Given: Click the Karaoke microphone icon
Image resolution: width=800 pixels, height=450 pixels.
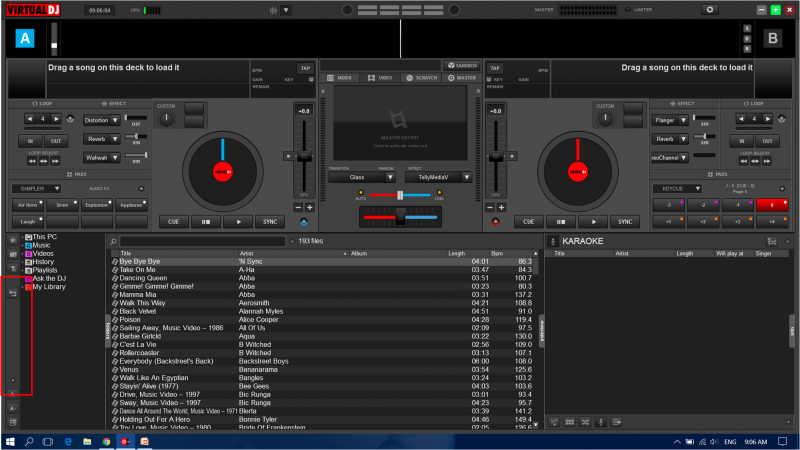Looking at the screenshot, I should click(x=553, y=241).
